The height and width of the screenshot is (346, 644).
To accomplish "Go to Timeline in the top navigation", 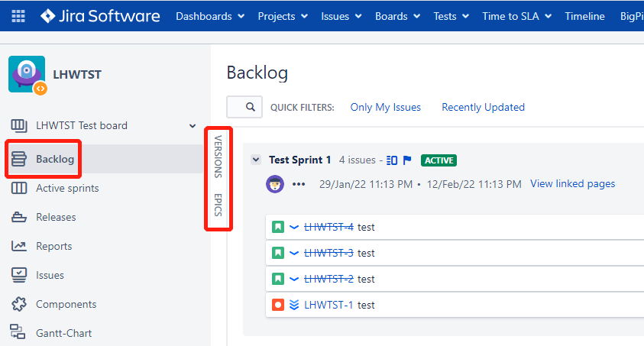I will (584, 16).
